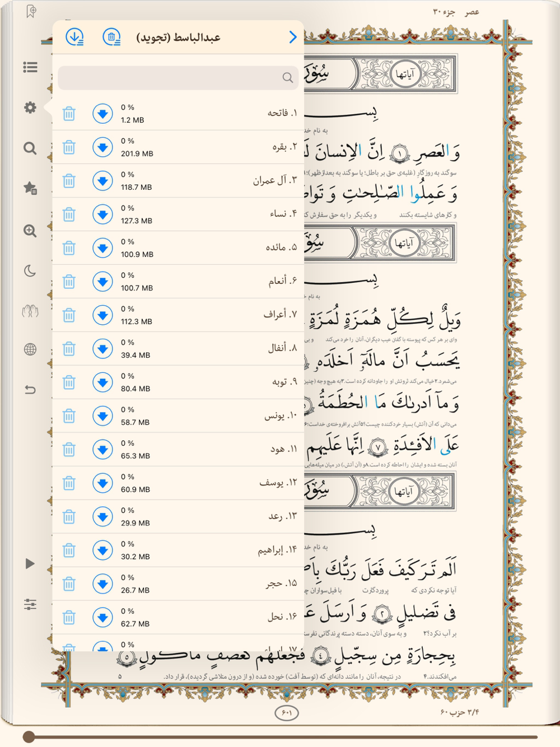Image resolution: width=560 pixels, height=747 pixels.
Task: Tap verse marker ۷ in humazah surah
Action: [379, 447]
